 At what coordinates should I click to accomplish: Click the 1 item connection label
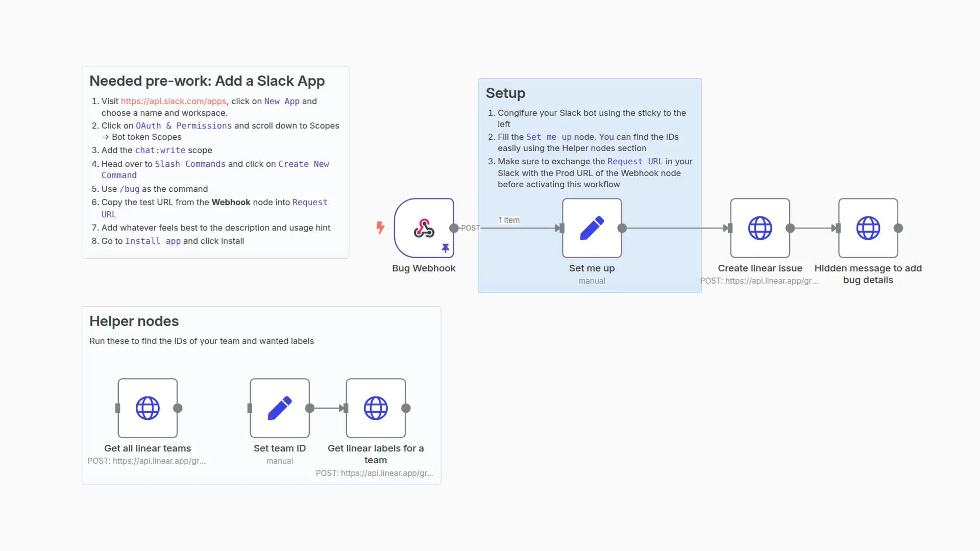click(509, 220)
